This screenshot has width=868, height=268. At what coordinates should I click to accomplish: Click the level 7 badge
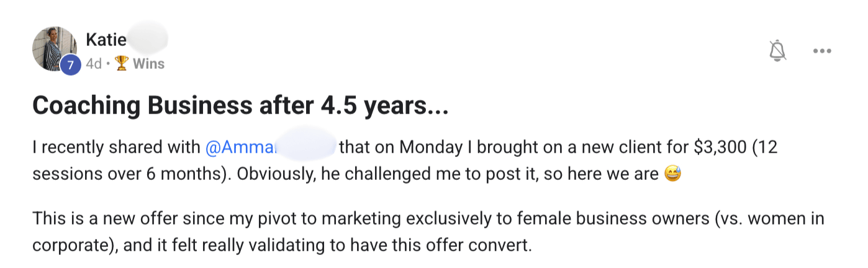70,65
